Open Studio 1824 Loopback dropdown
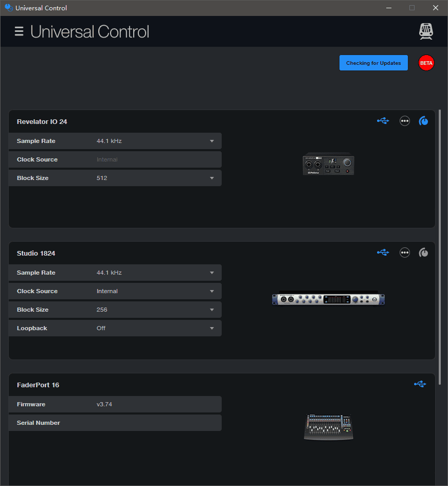This screenshot has height=486, width=448. tap(115, 328)
